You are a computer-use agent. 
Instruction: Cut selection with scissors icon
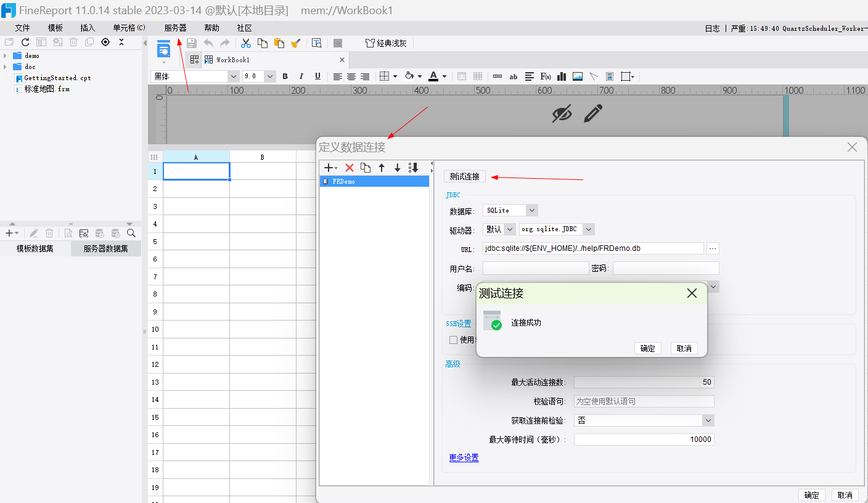coord(245,43)
